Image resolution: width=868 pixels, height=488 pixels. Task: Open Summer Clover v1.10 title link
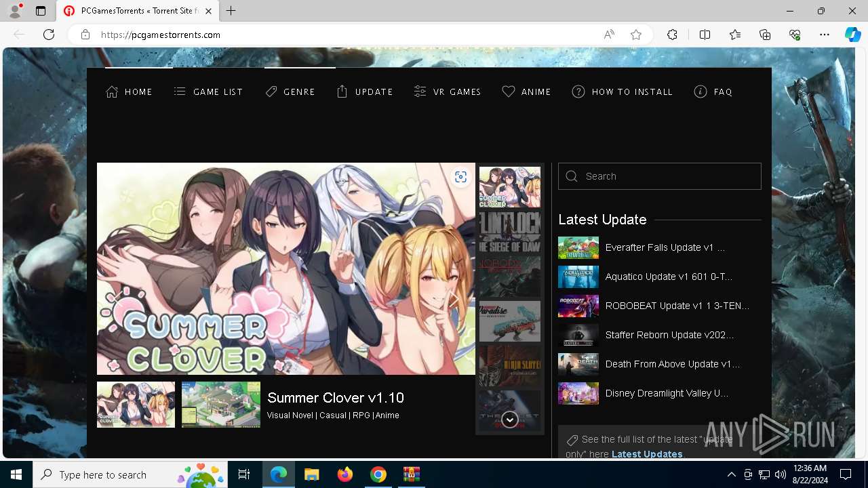click(336, 398)
